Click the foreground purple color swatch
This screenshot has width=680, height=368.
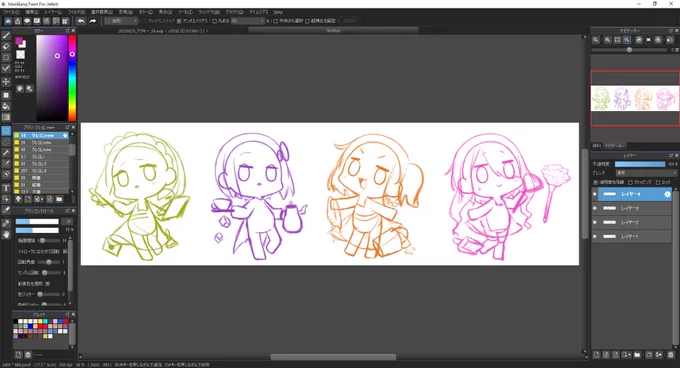click(x=19, y=41)
